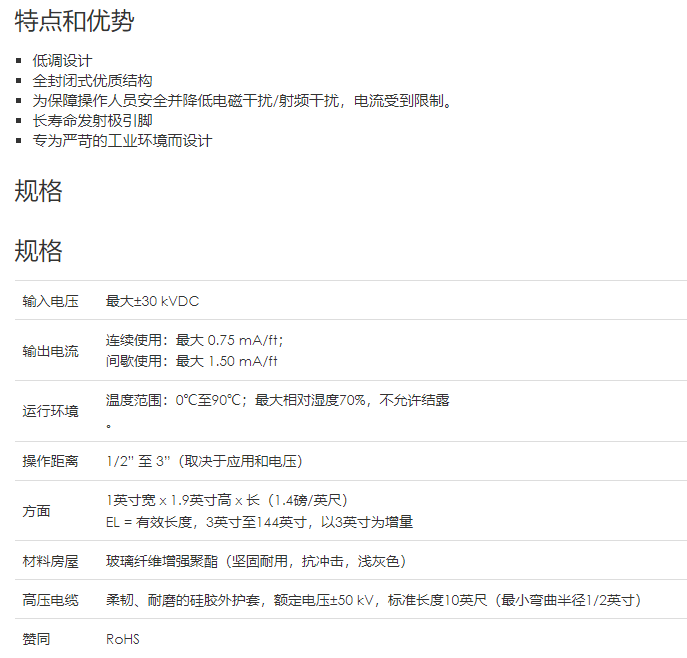
Task: Click the 最大±30 kVDC value
Action: tap(152, 301)
